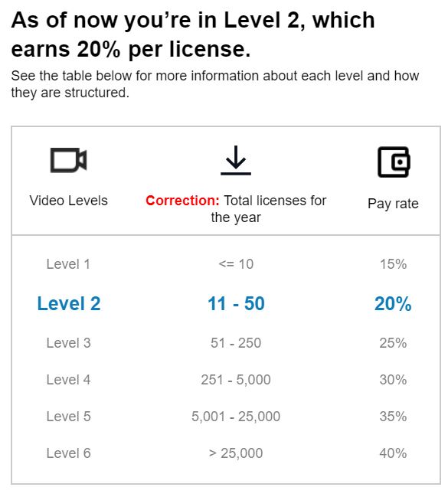Select the Pay rate column header
The height and width of the screenshot is (497, 448).
[x=393, y=204]
